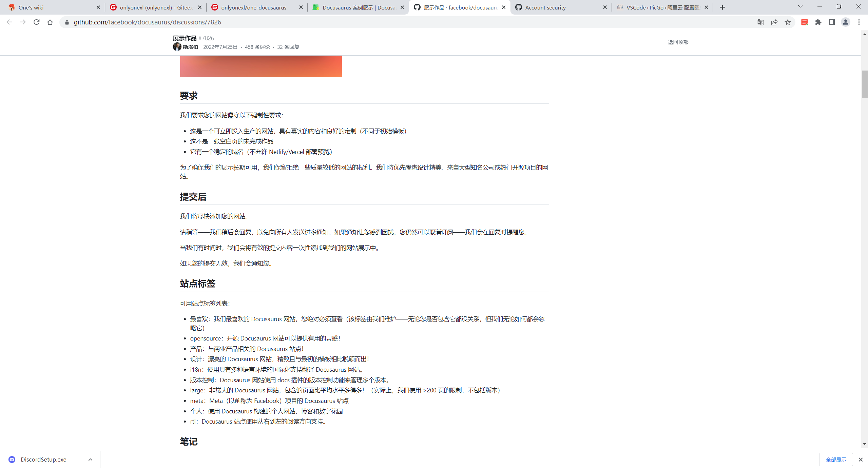The image size is (868, 468).
Task: Click the 提交后 section heading
Action: coord(193,197)
